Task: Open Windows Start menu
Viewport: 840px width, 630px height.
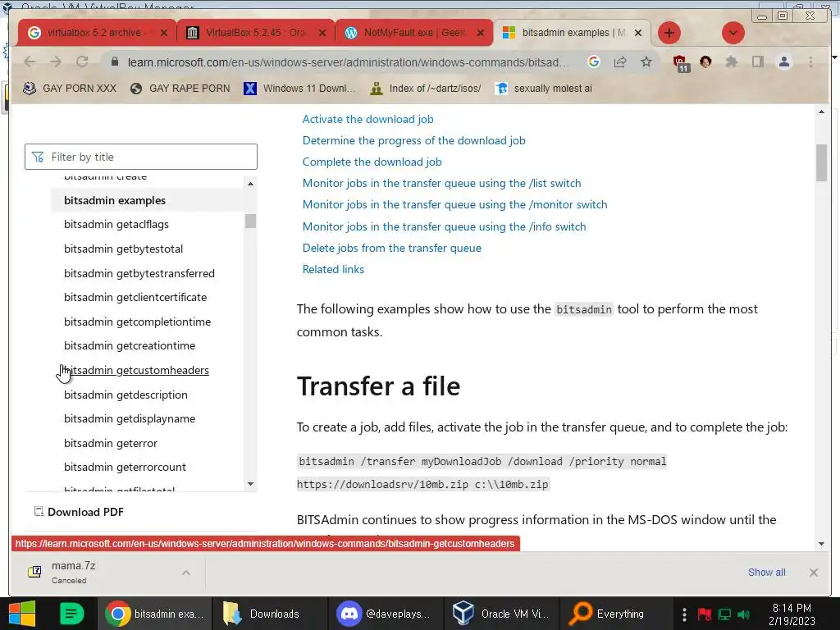Action: coord(22,614)
